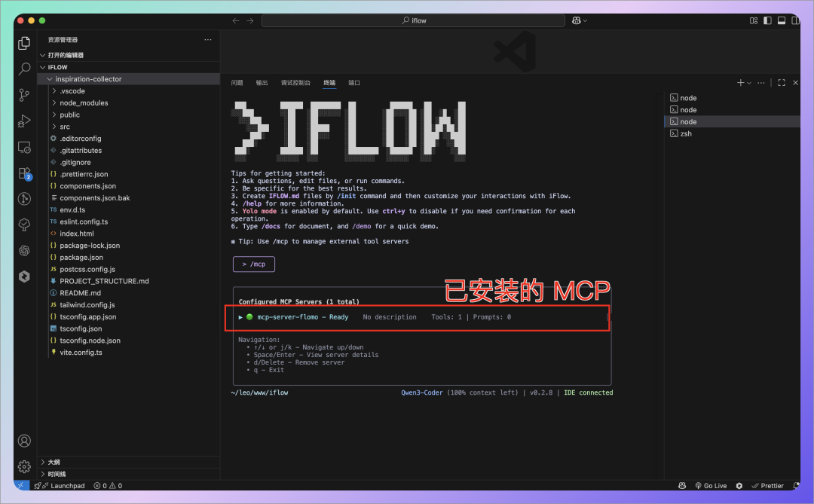Toggle the primary side bar
This screenshot has width=814, height=504.
point(767,21)
